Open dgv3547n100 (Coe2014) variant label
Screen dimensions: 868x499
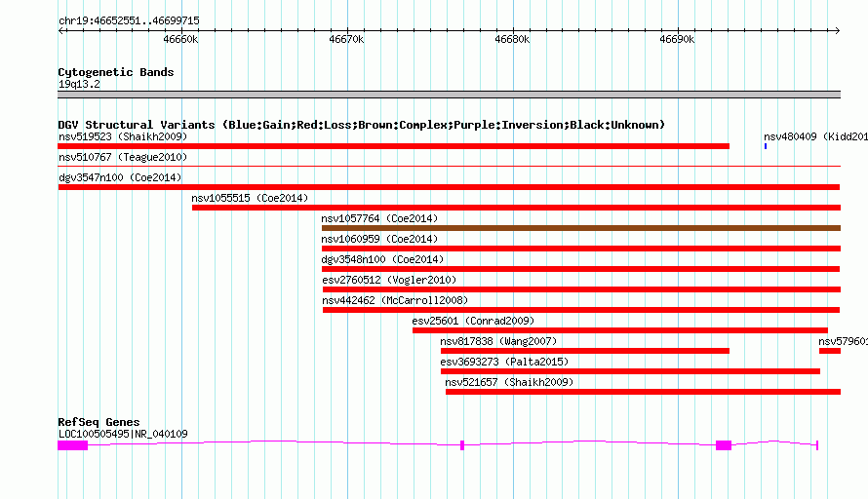pos(120,177)
